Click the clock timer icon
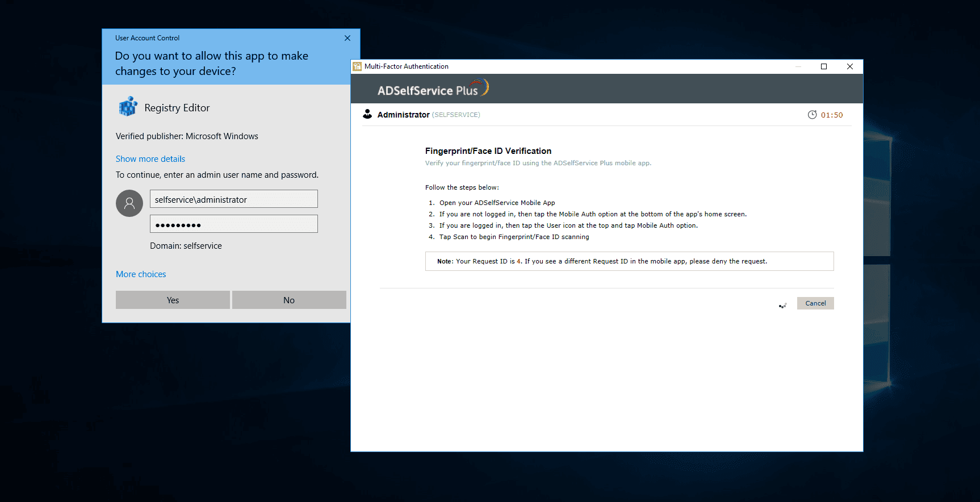 point(812,115)
